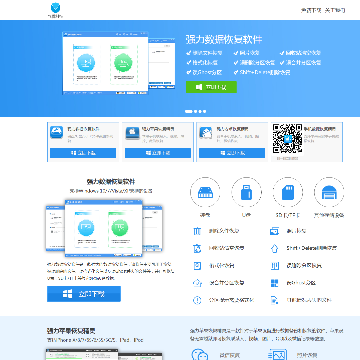360x360 pixels.
Task: Click the recycle bin feature icon
Action: (197, 248)
